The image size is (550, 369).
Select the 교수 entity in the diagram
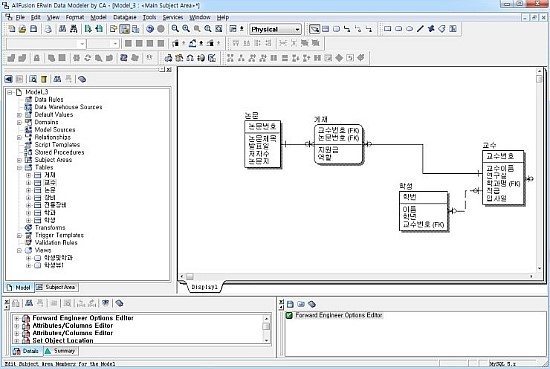(x=503, y=177)
